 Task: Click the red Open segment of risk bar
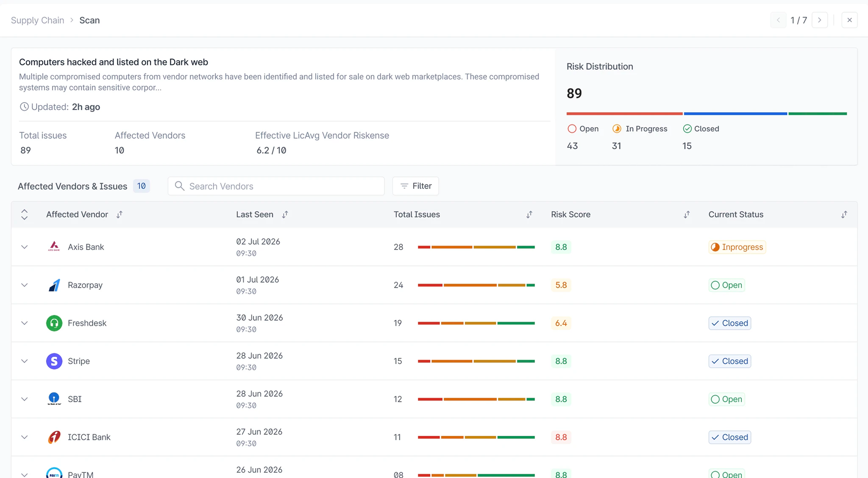(624, 114)
